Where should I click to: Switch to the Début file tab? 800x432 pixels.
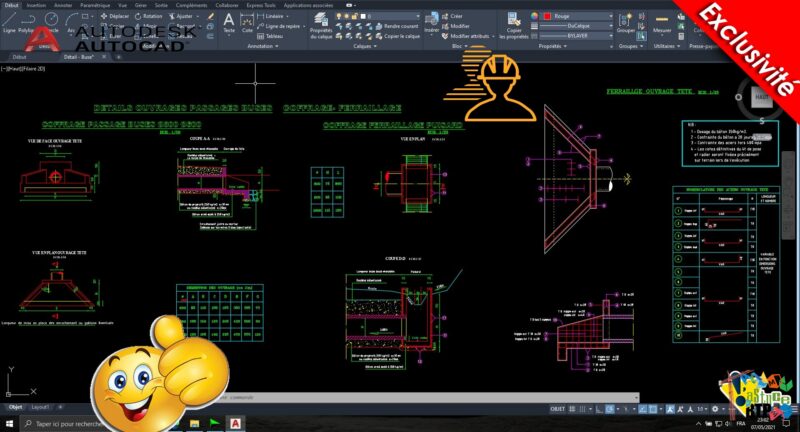pos(19,57)
